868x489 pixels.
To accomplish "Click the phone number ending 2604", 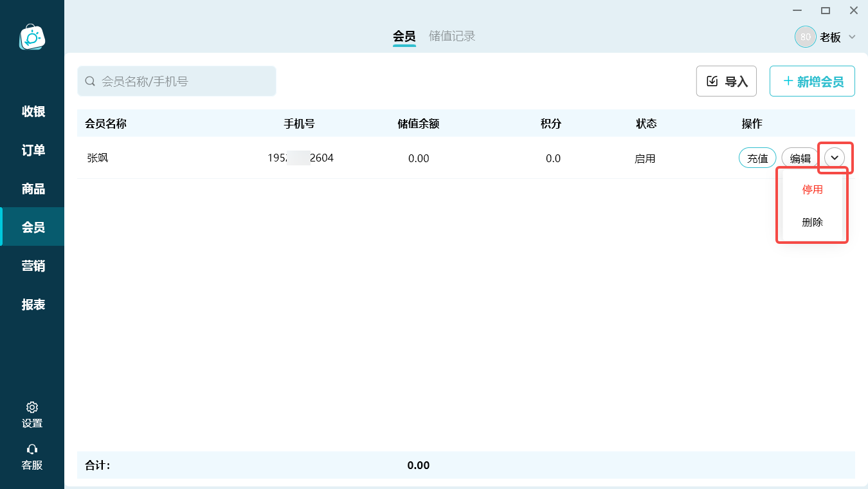I will coord(300,158).
